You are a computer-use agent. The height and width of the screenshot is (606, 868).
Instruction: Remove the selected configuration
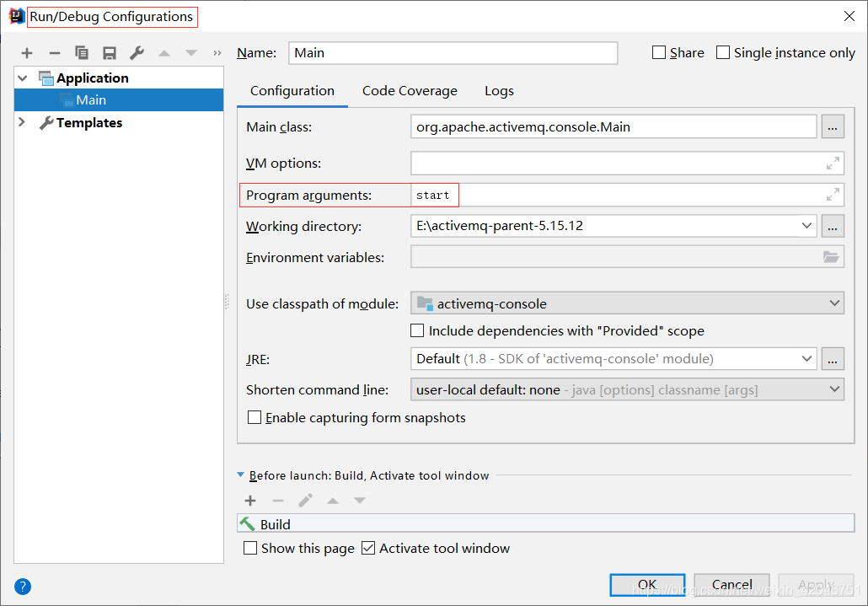pos(54,52)
